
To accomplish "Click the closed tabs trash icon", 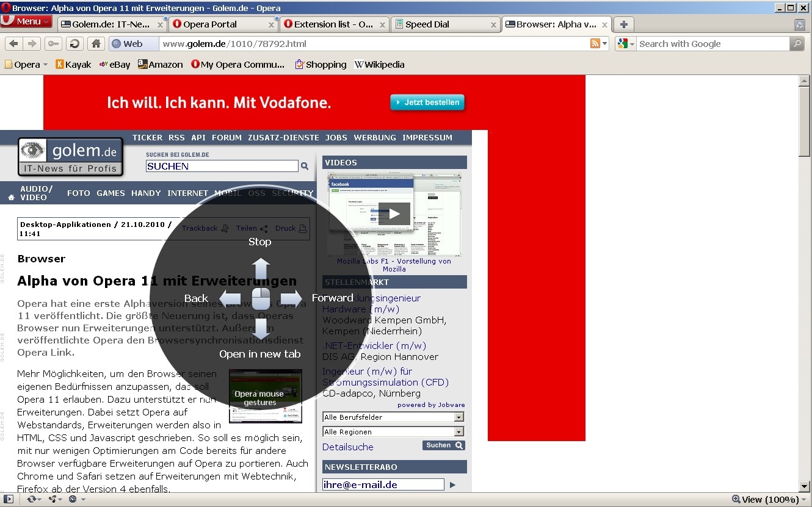I will [x=799, y=24].
